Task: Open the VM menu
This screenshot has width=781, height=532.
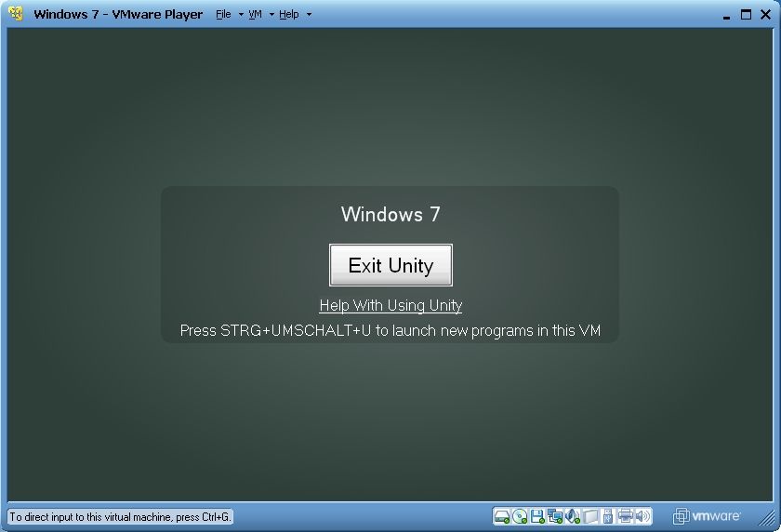Action: (x=255, y=15)
